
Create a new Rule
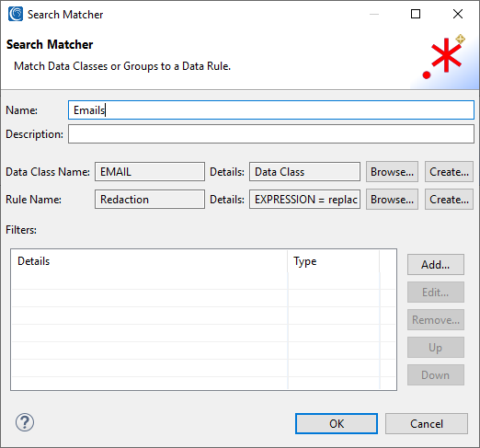click(x=449, y=200)
